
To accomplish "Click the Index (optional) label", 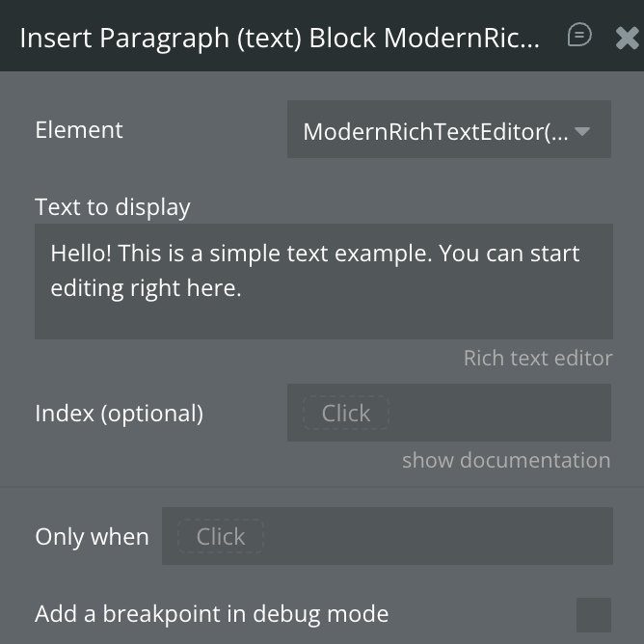I will (x=119, y=414).
